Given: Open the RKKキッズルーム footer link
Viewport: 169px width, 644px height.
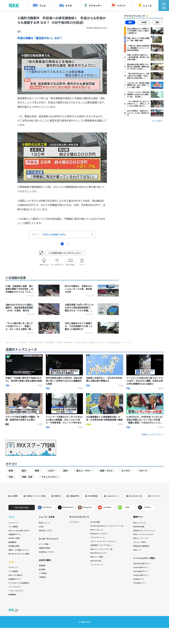Looking at the screenshot, I should (96, 530).
